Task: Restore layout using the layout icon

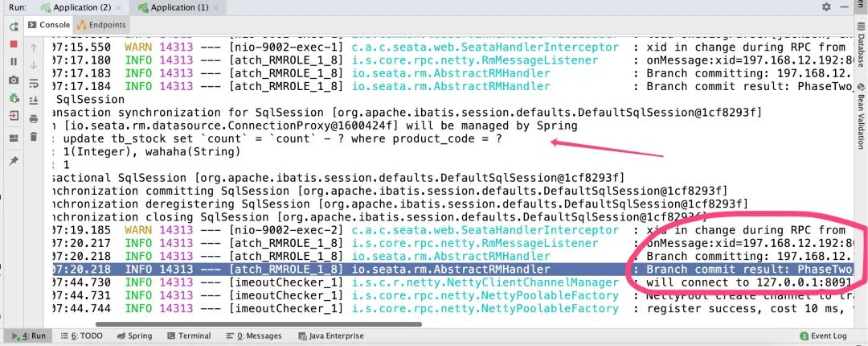Action: pyautogui.click(x=14, y=138)
